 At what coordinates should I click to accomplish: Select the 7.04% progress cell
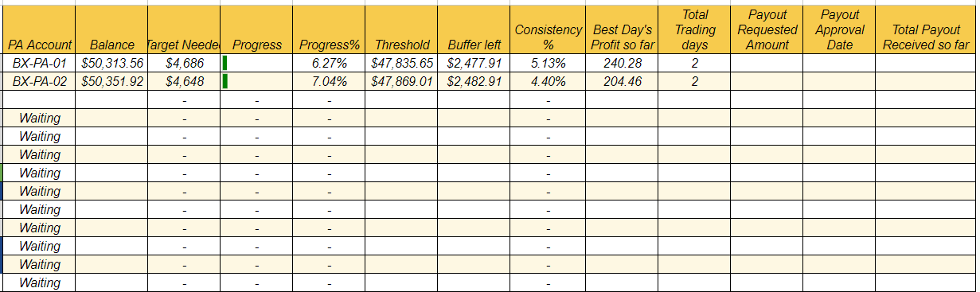click(330, 81)
